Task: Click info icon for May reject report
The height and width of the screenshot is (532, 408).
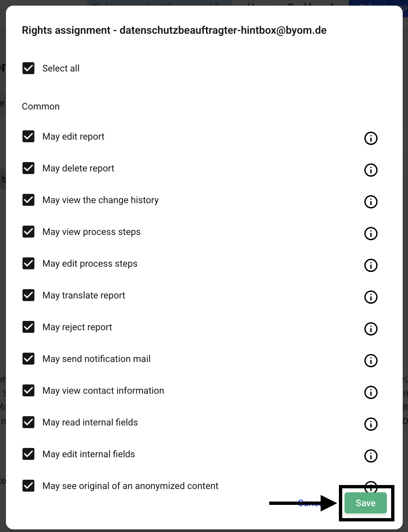Action: point(371,329)
